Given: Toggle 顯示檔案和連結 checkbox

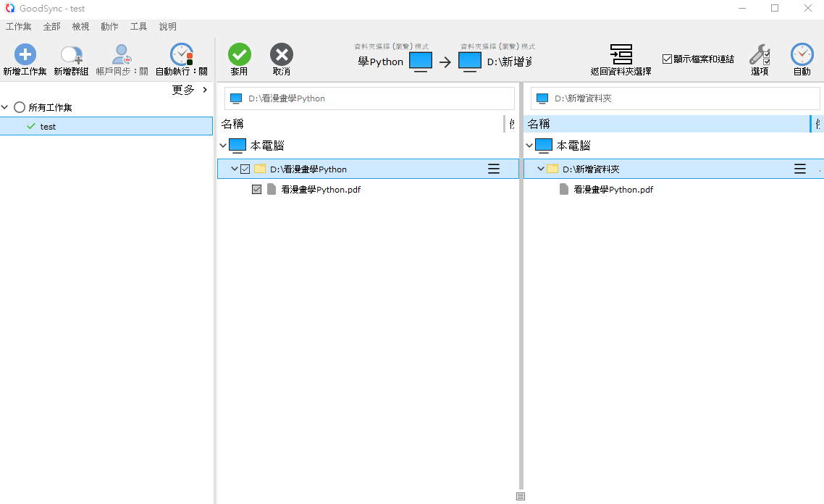Looking at the screenshot, I should click(x=668, y=59).
